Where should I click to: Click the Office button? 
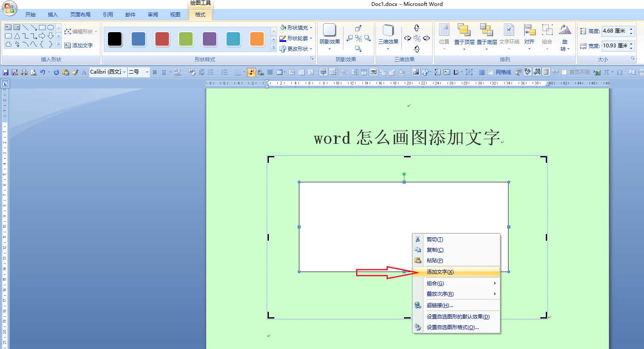click(9, 8)
